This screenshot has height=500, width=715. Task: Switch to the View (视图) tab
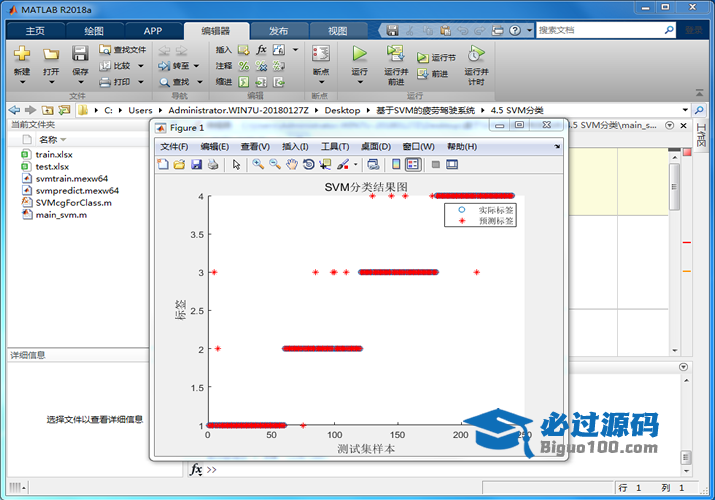(337, 31)
